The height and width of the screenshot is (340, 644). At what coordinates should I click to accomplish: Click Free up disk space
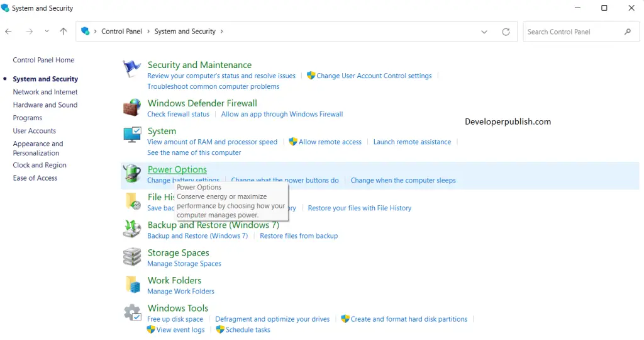tap(175, 319)
